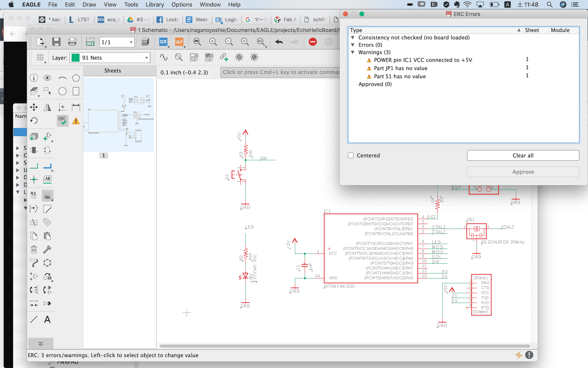Open the Library menu

point(155,4)
